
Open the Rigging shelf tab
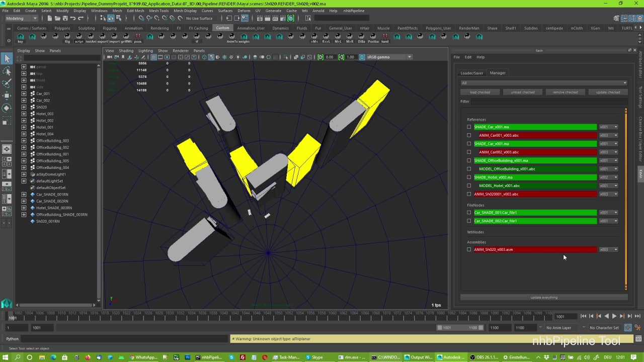click(110, 28)
